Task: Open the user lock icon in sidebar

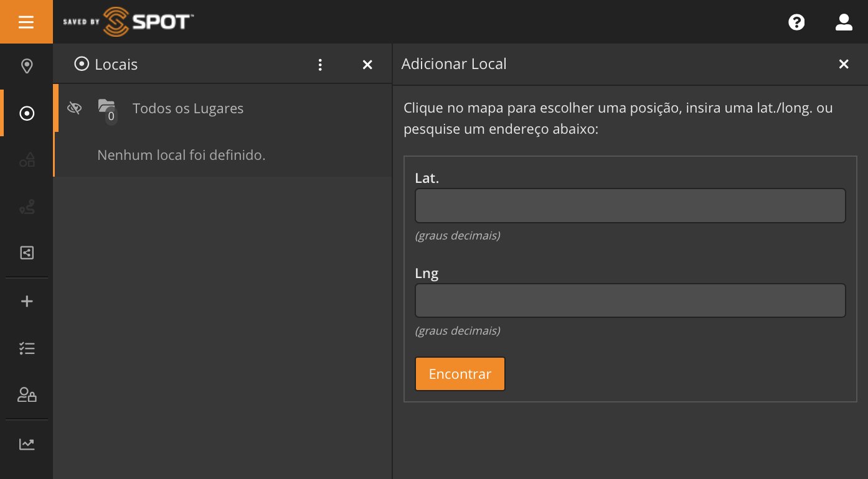Action: (27, 395)
